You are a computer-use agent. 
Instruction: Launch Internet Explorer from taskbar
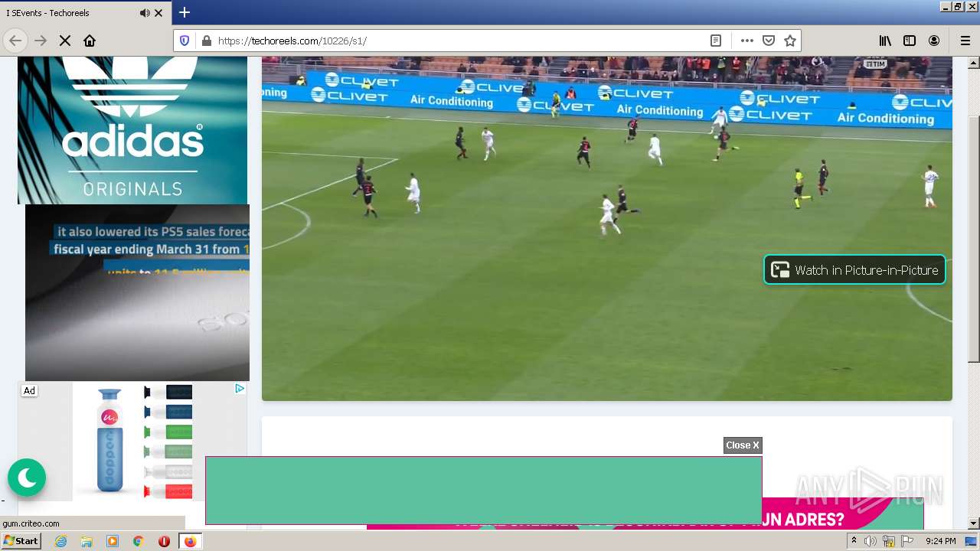coord(61,541)
